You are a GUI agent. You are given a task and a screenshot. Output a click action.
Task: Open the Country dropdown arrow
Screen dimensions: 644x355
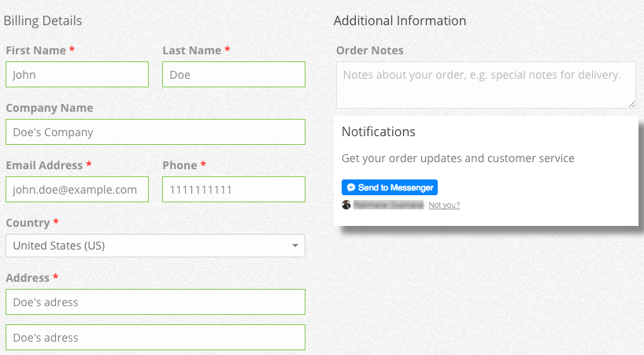(x=295, y=246)
